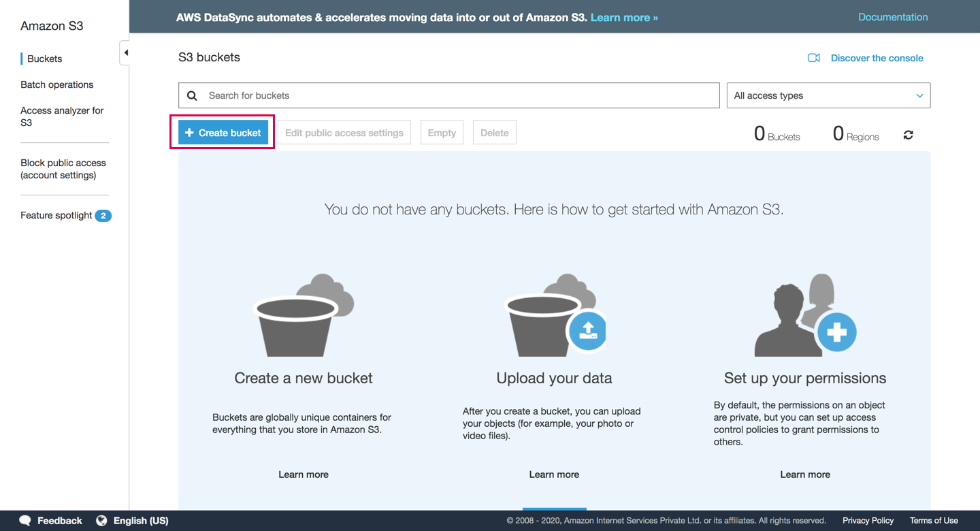This screenshot has height=531, width=980.
Task: Click the Feedback speech bubble icon
Action: (x=25, y=521)
